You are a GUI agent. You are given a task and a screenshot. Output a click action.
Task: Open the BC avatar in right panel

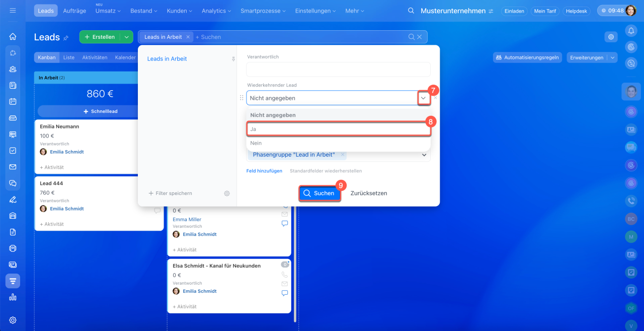tap(631, 219)
